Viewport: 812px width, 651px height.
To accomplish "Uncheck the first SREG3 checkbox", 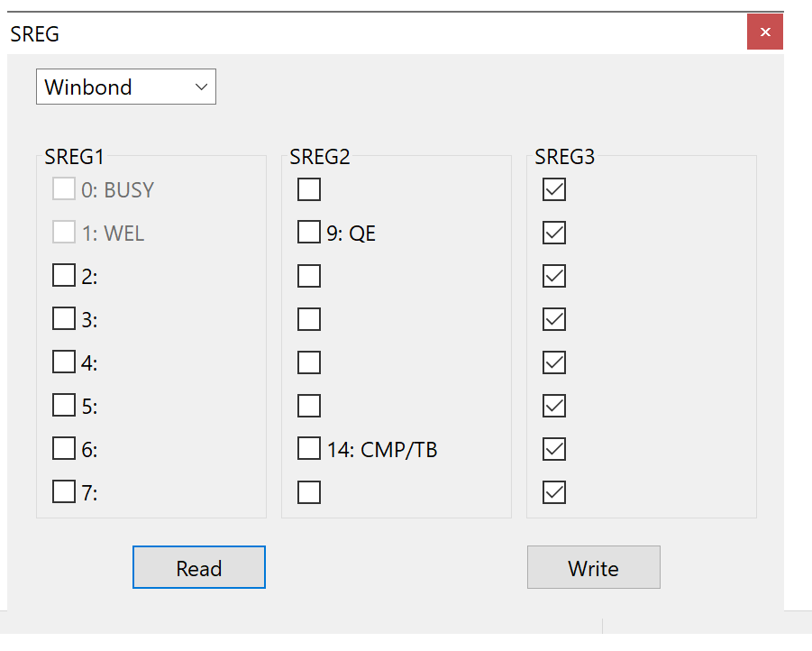I will (x=554, y=189).
